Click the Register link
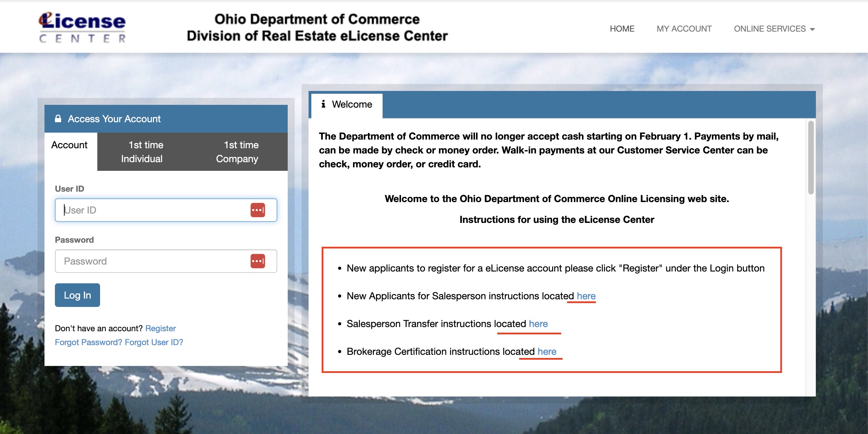The width and height of the screenshot is (868, 434). tap(161, 328)
